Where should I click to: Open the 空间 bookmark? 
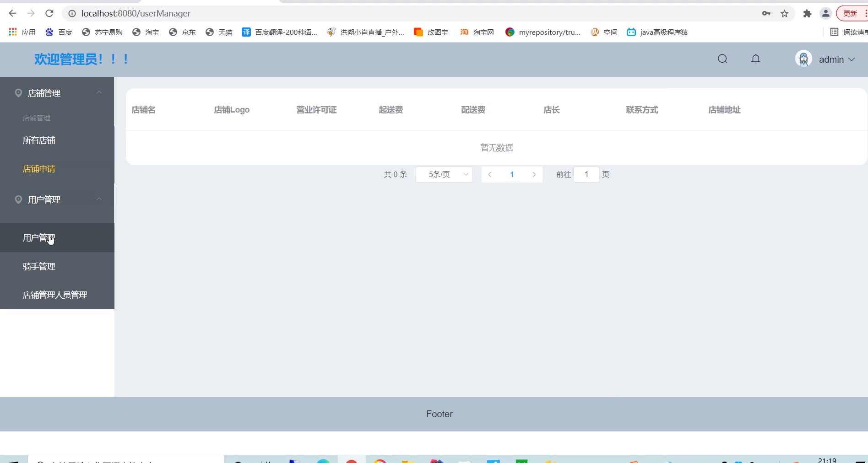point(604,32)
